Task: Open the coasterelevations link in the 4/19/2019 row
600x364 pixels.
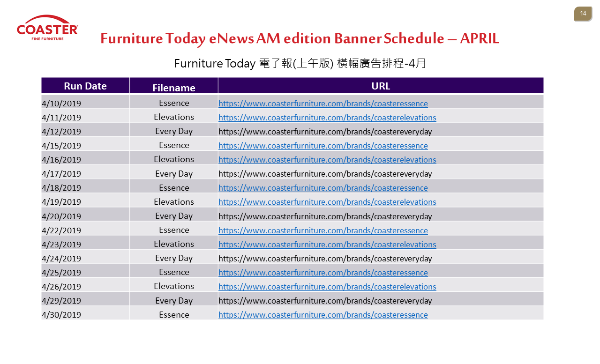Action: [327, 202]
